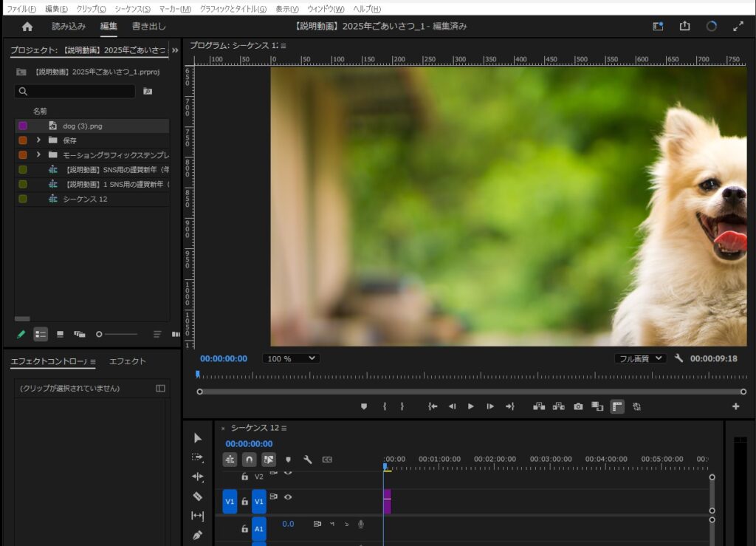Image resolution: width=756 pixels, height=546 pixels.
Task: Open Effect Controls panel menu
Action: [x=92, y=362]
